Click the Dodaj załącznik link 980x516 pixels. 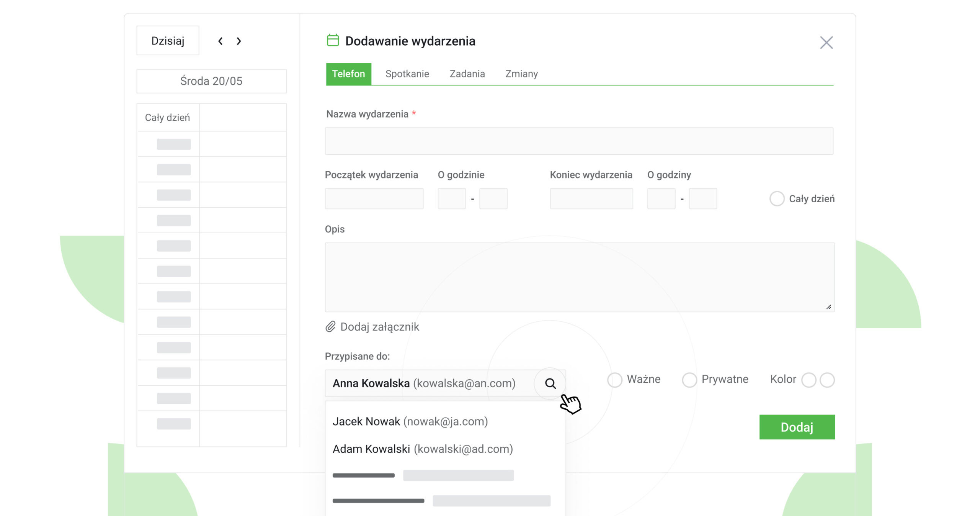pyautogui.click(x=379, y=327)
